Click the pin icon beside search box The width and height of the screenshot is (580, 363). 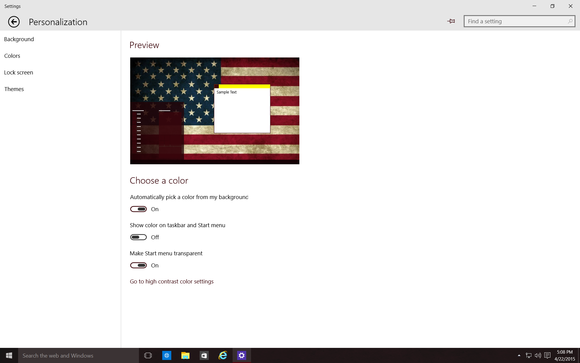pyautogui.click(x=451, y=21)
